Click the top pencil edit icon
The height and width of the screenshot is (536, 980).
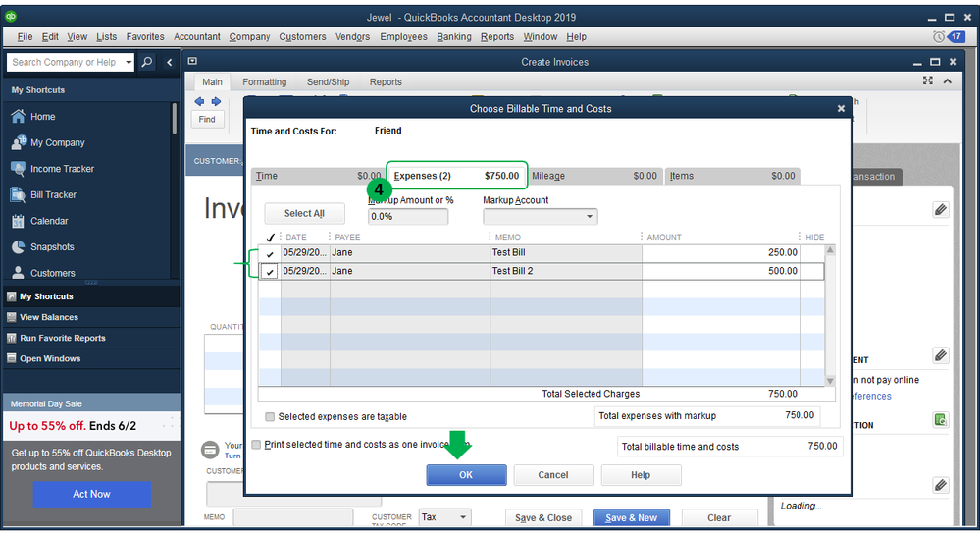[x=940, y=209]
